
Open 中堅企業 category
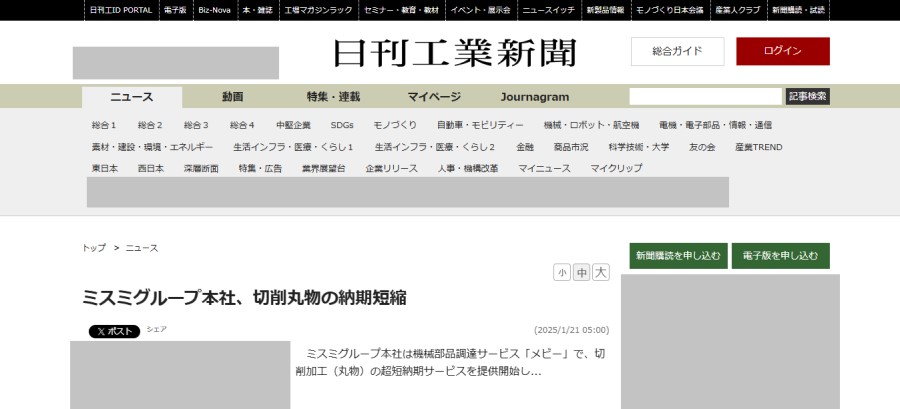click(x=293, y=125)
